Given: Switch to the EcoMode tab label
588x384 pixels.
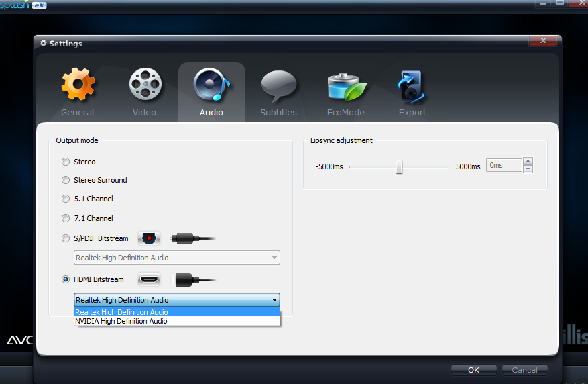Looking at the screenshot, I should pos(346,112).
